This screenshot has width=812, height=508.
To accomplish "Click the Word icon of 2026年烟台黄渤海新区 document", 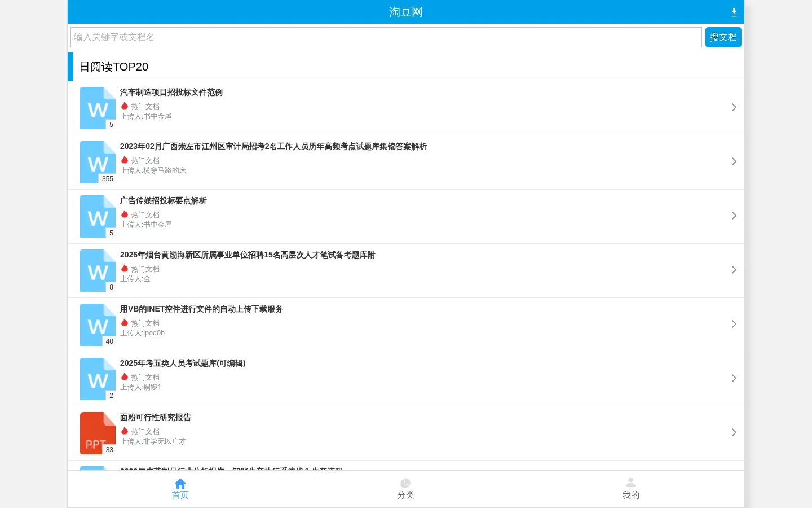I will [98, 270].
